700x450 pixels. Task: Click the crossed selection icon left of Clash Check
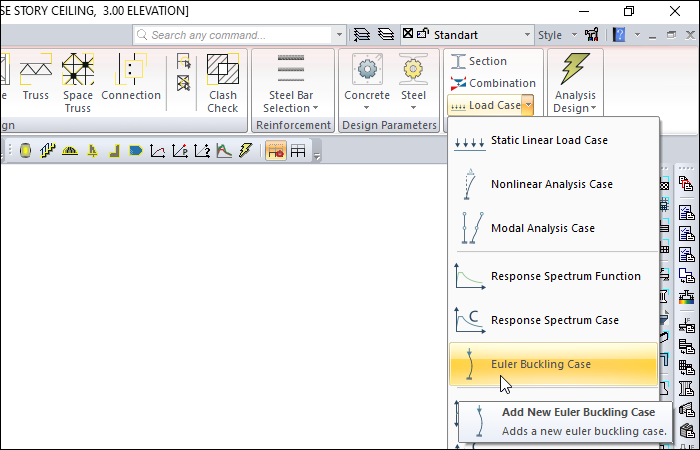(183, 83)
